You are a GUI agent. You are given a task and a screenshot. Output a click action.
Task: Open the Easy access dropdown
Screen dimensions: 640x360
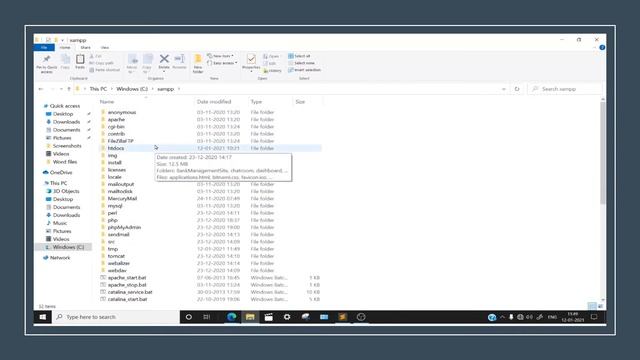pyautogui.click(x=222, y=63)
